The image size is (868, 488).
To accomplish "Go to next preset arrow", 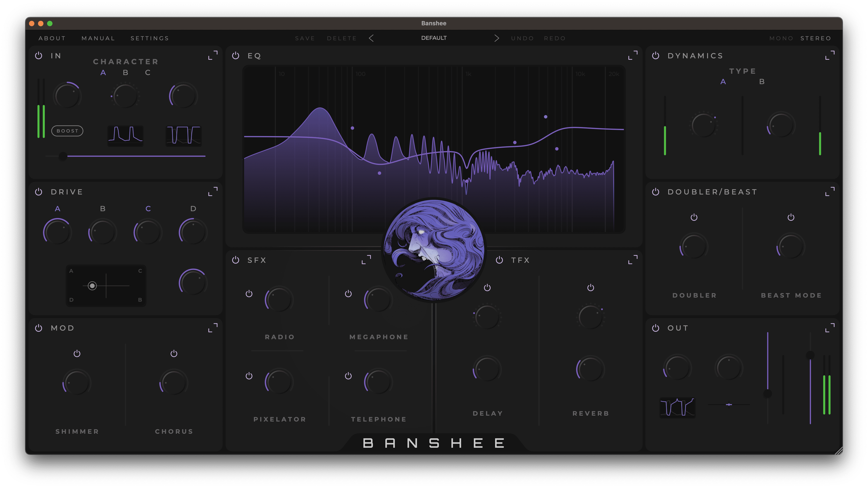I will tap(497, 38).
